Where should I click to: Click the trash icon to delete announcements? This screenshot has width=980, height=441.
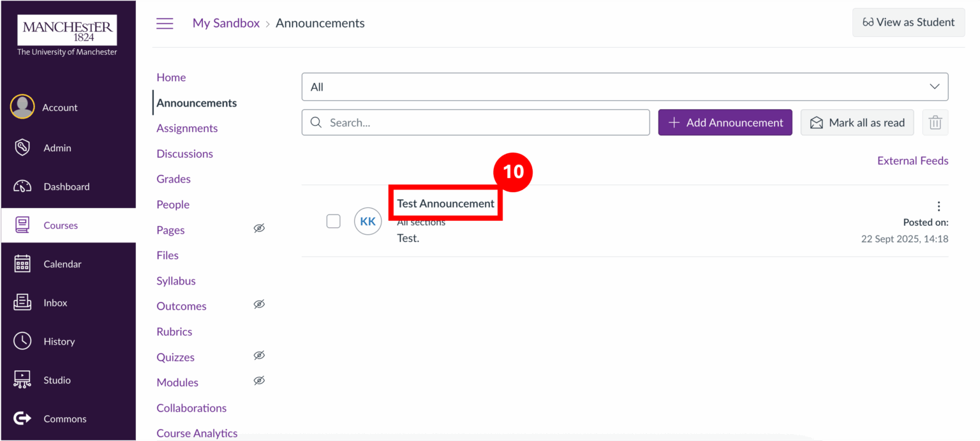coord(935,122)
